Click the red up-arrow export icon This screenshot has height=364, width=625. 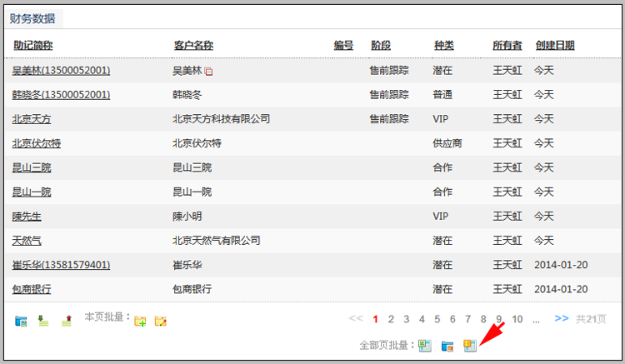(x=67, y=321)
